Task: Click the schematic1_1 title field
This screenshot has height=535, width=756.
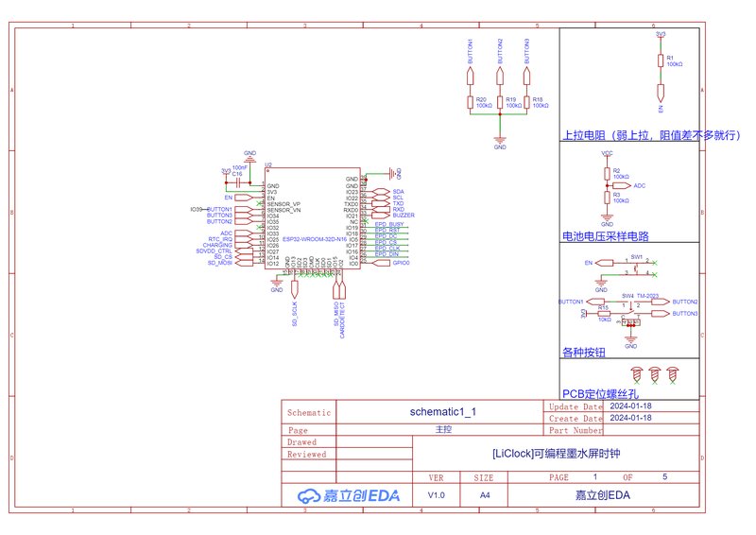Action: [x=442, y=412]
